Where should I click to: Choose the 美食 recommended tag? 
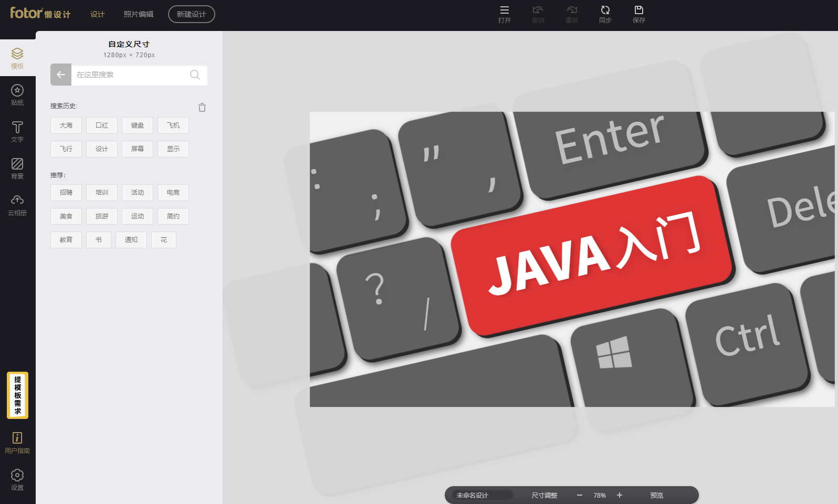click(x=66, y=216)
